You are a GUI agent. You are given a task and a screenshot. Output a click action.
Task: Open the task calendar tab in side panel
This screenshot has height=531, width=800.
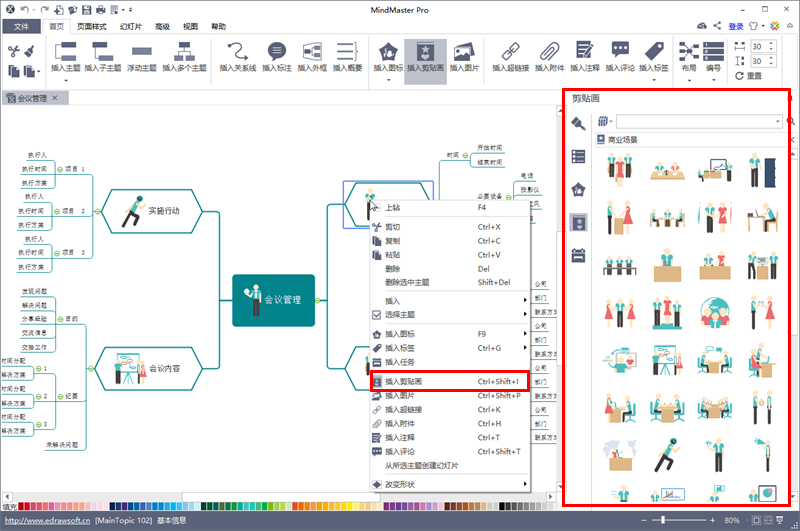(578, 256)
